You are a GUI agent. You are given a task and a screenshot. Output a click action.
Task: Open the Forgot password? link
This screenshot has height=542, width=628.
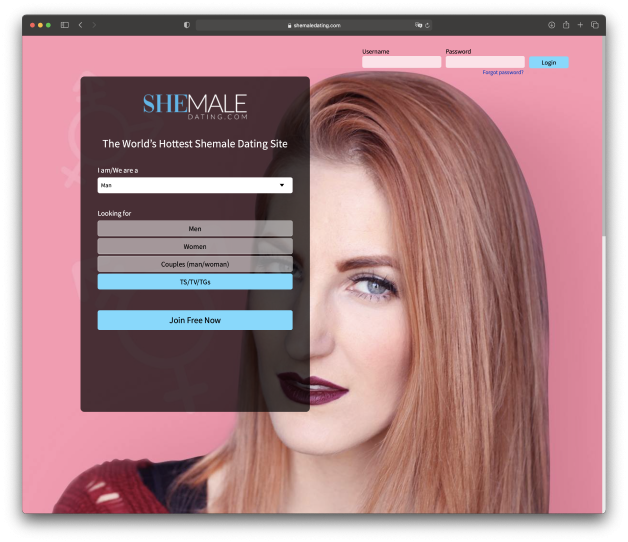point(503,72)
